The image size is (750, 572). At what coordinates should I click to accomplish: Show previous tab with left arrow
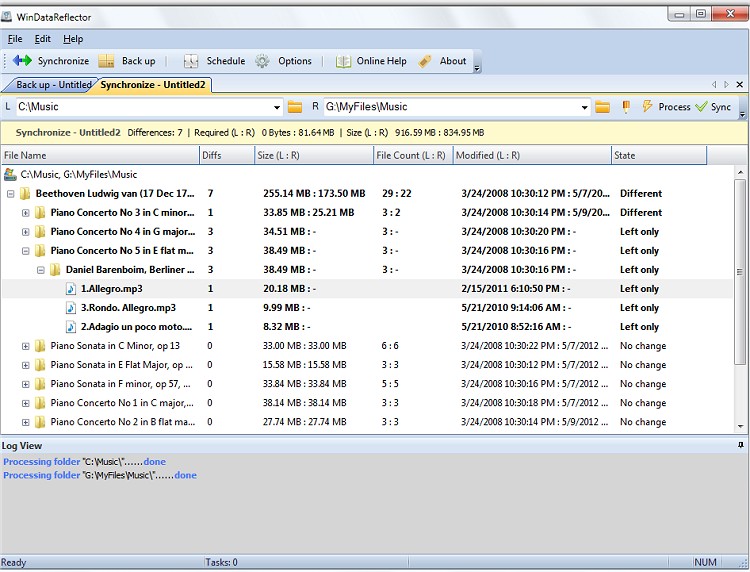click(714, 84)
